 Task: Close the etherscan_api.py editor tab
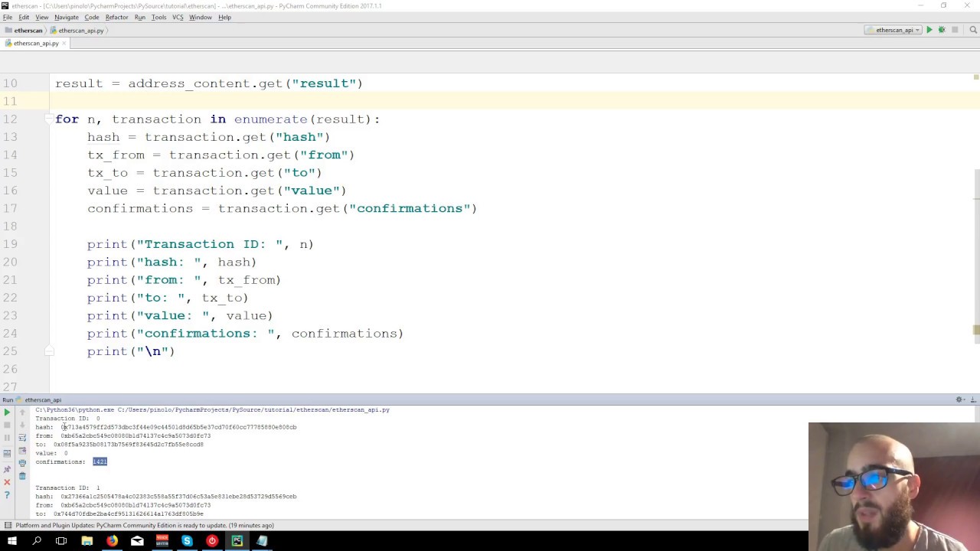pyautogui.click(x=64, y=43)
